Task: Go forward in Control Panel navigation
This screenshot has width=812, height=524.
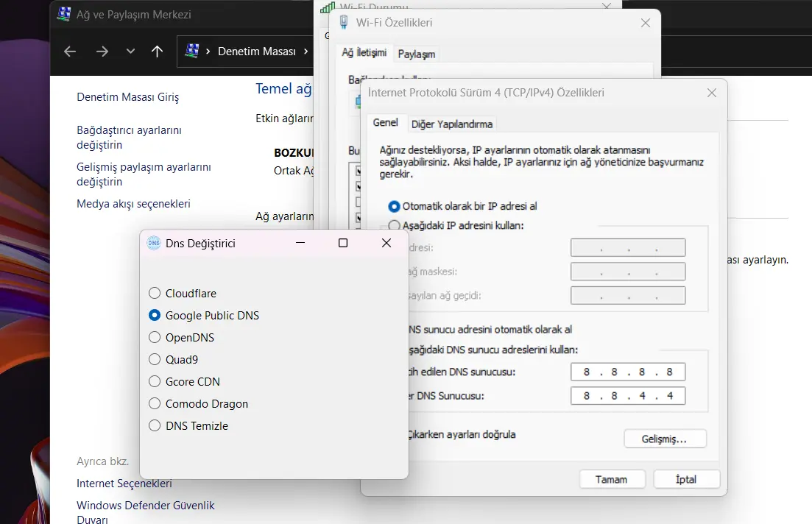Action: coord(102,52)
